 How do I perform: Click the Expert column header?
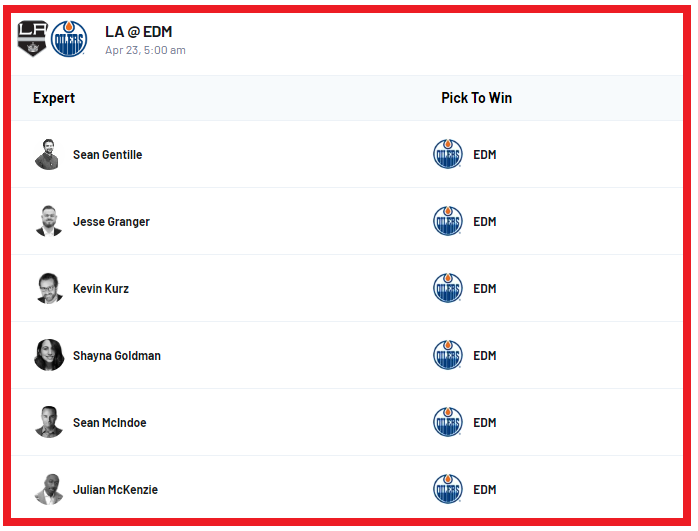54,98
